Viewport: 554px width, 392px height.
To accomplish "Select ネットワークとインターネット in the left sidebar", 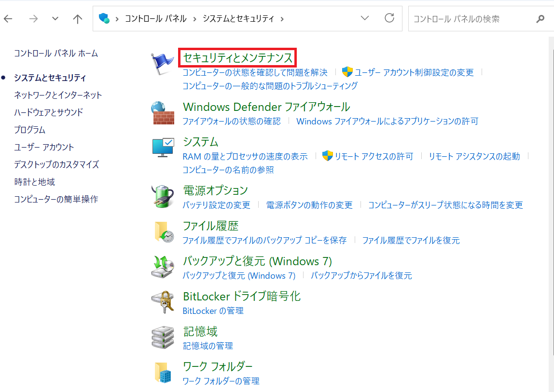I will tap(58, 95).
